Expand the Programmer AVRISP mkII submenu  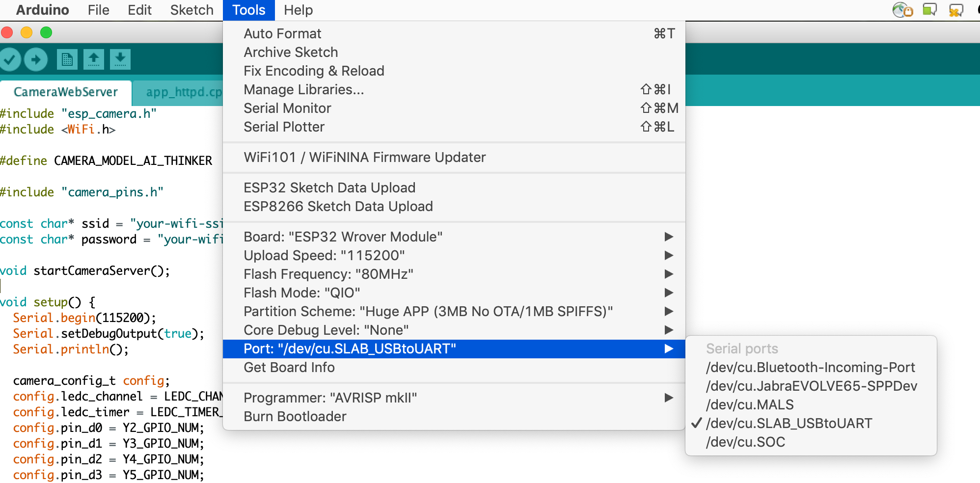pyautogui.click(x=454, y=398)
